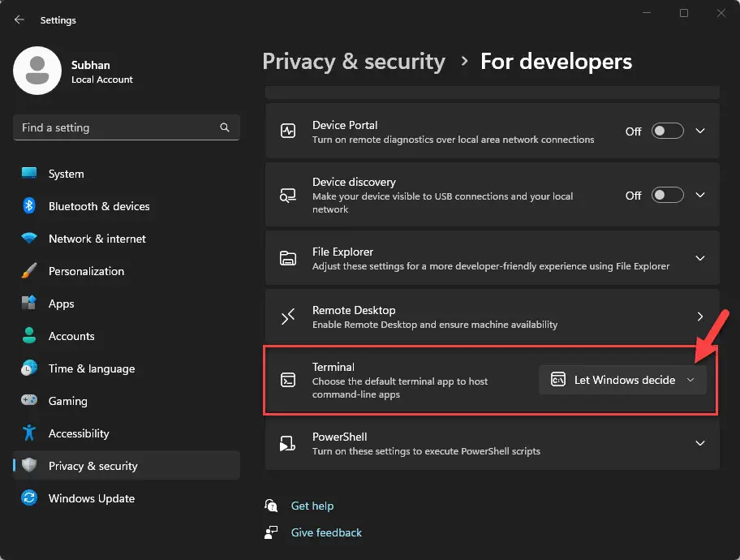The image size is (740, 560).
Task: Click the Accessibility figure icon
Action: click(29, 433)
